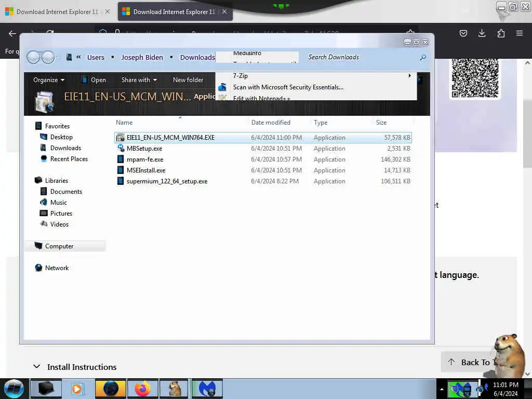Select Libraries in navigation pane

point(56,180)
